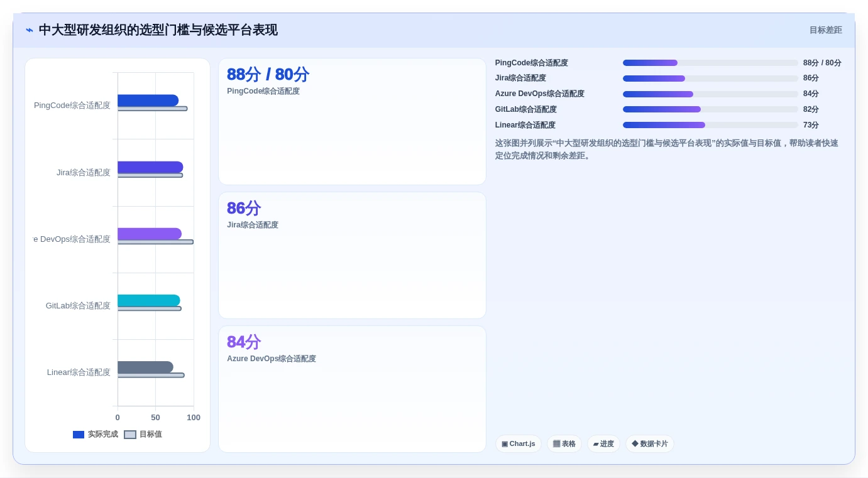
Task: Open the 84分 Azure DevOps data card
Action: pyautogui.click(x=352, y=389)
